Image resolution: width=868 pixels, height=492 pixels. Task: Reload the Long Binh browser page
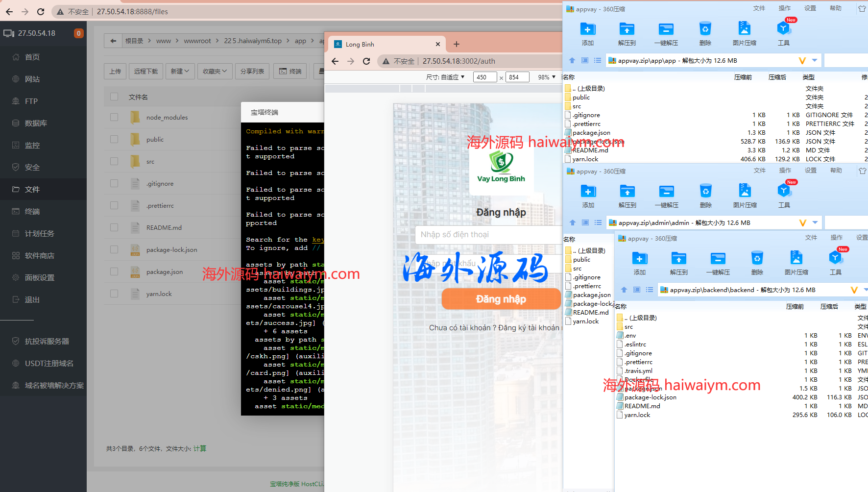pyautogui.click(x=366, y=61)
